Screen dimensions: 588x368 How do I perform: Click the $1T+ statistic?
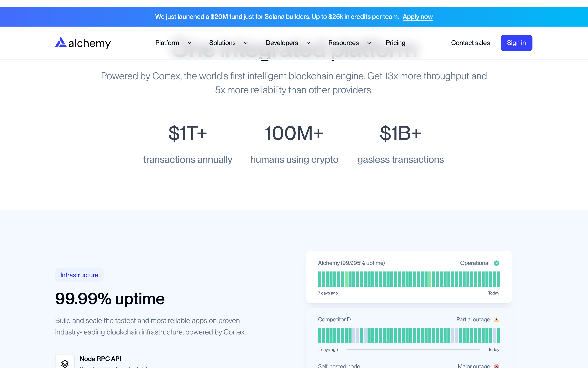click(188, 133)
